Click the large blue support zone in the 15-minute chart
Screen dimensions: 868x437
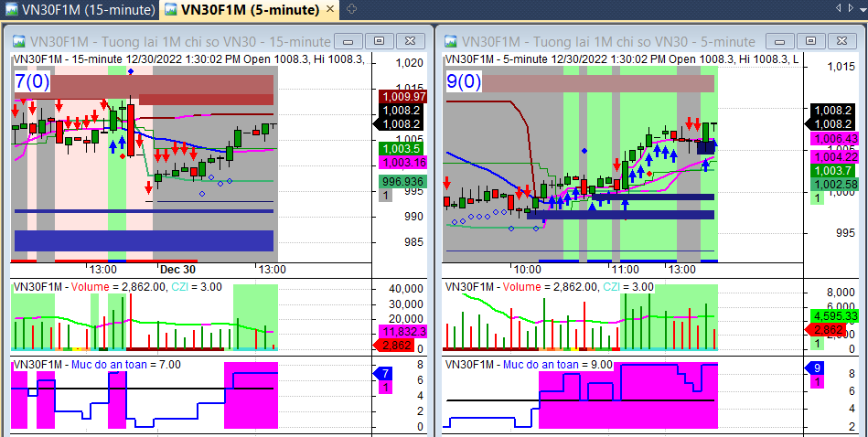click(x=144, y=240)
